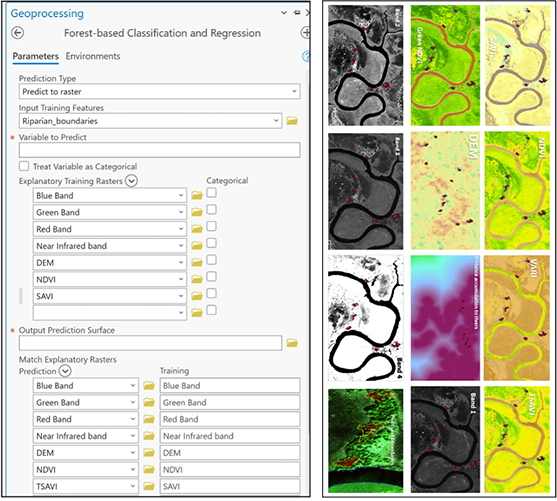Browse folder for Green Band training raster
This screenshot has height=501, width=557.
197,212
